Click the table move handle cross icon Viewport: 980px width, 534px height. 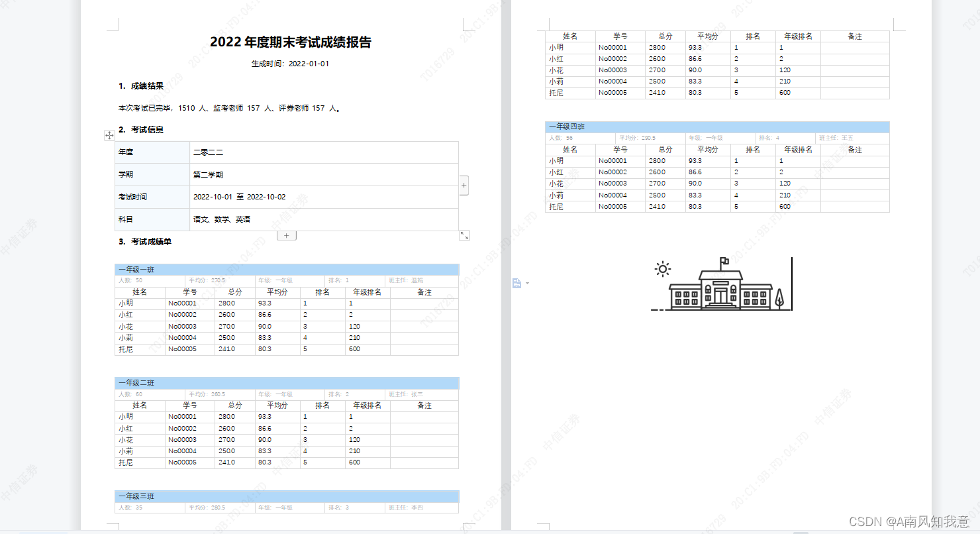point(109,136)
